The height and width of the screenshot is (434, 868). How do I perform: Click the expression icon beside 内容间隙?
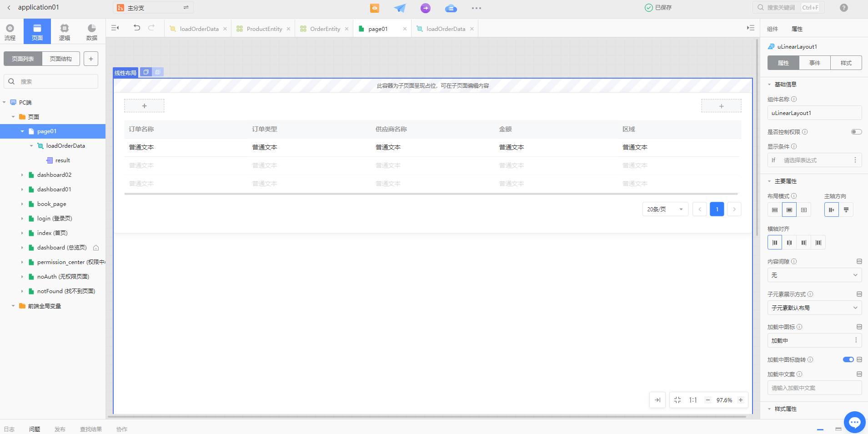(859, 261)
